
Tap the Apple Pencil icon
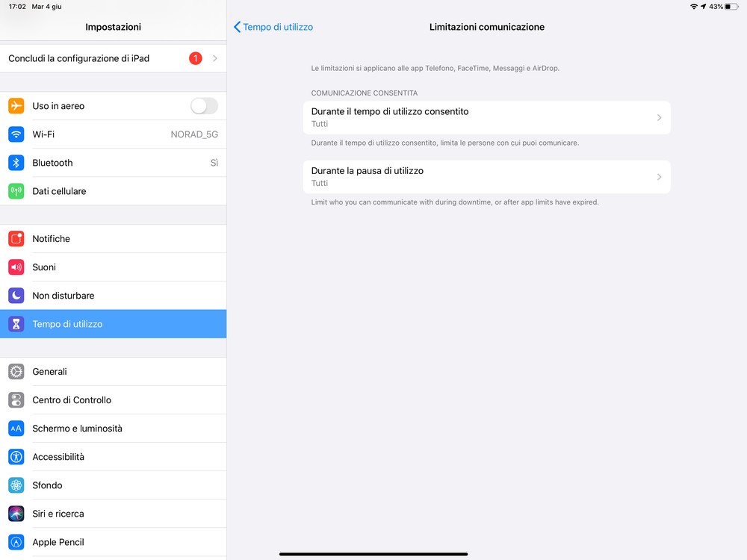pos(16,542)
